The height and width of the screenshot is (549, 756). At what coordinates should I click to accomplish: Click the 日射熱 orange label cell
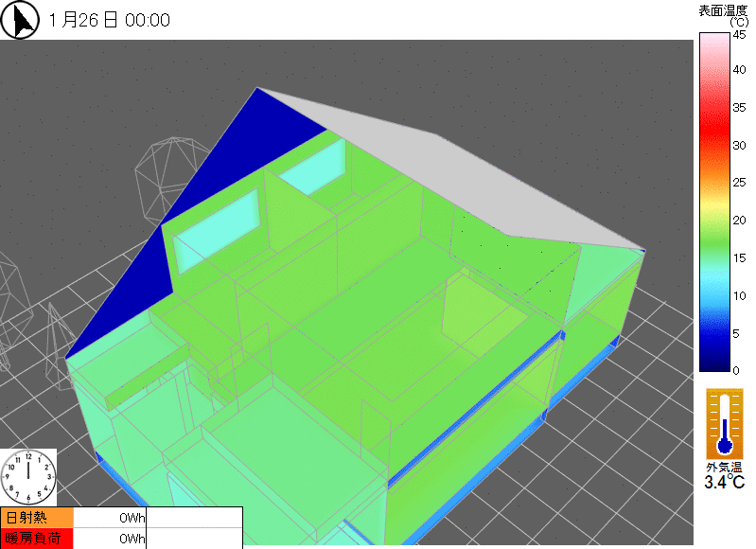coord(37,518)
